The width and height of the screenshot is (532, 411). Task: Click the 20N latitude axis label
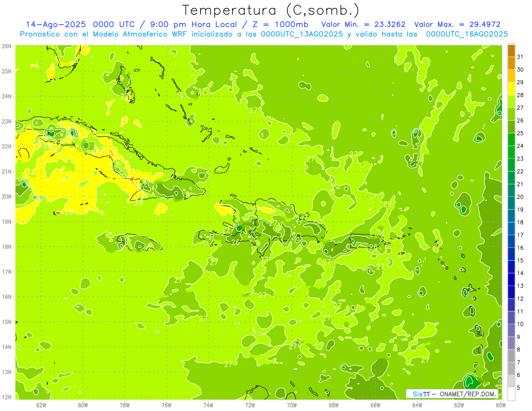(x=6, y=196)
